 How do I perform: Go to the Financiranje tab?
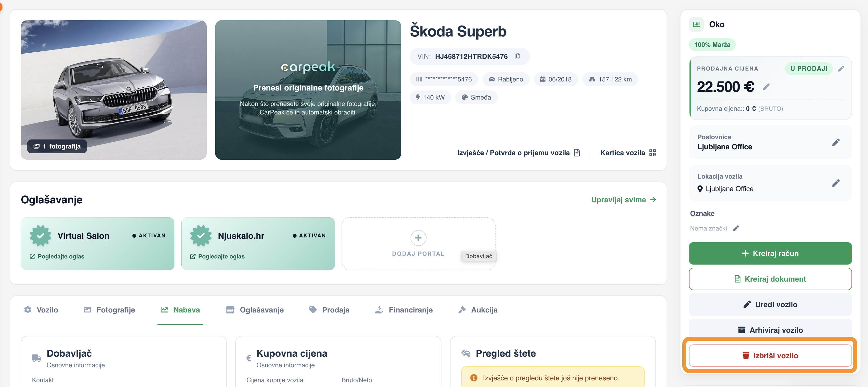[x=404, y=310]
